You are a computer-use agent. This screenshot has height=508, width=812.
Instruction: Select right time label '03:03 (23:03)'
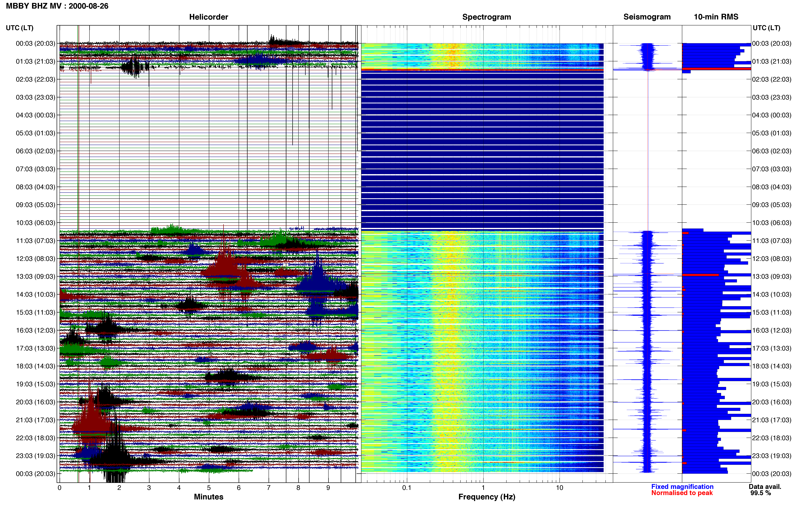[771, 97]
